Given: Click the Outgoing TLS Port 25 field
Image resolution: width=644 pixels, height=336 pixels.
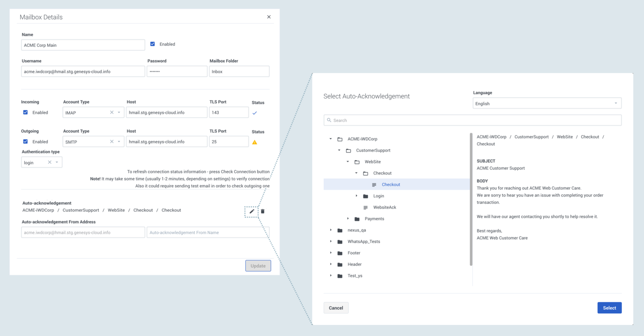Looking at the screenshot, I should click(x=229, y=142).
